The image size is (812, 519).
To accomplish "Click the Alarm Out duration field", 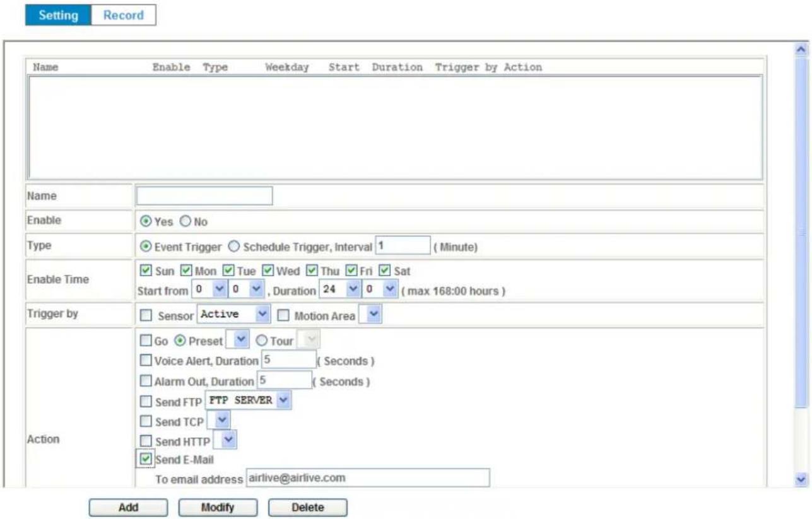I will pos(284,380).
